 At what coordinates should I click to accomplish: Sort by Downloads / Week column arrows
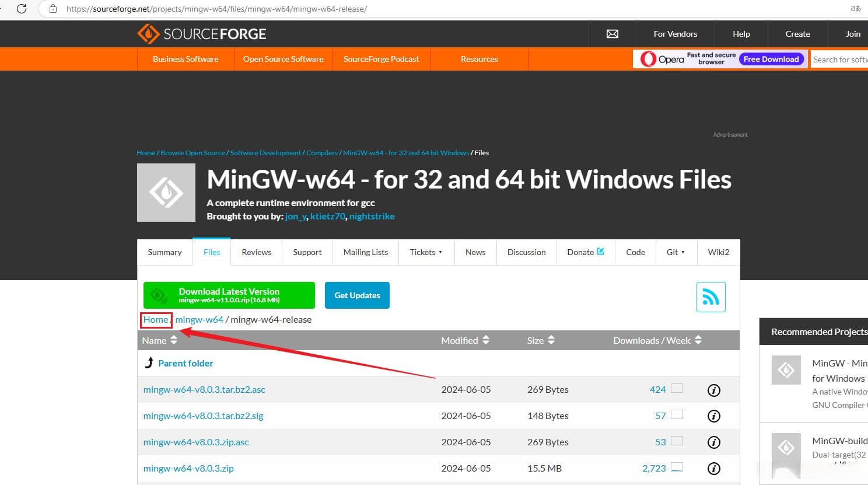pyautogui.click(x=698, y=340)
